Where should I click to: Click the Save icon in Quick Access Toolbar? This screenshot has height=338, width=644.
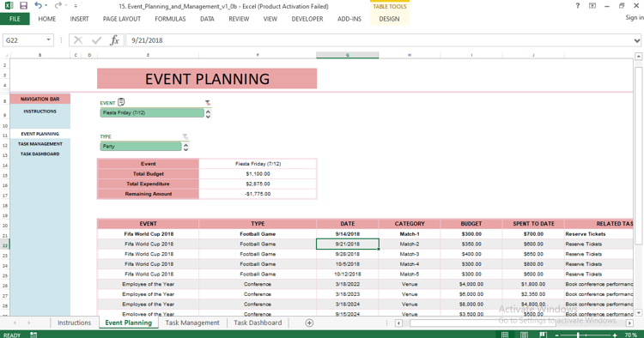pyautogui.click(x=23, y=6)
